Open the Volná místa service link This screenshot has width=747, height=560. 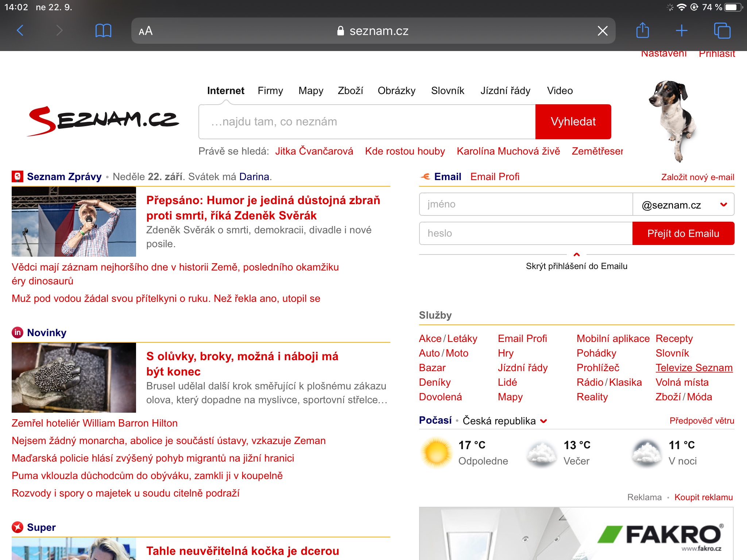pos(682,382)
